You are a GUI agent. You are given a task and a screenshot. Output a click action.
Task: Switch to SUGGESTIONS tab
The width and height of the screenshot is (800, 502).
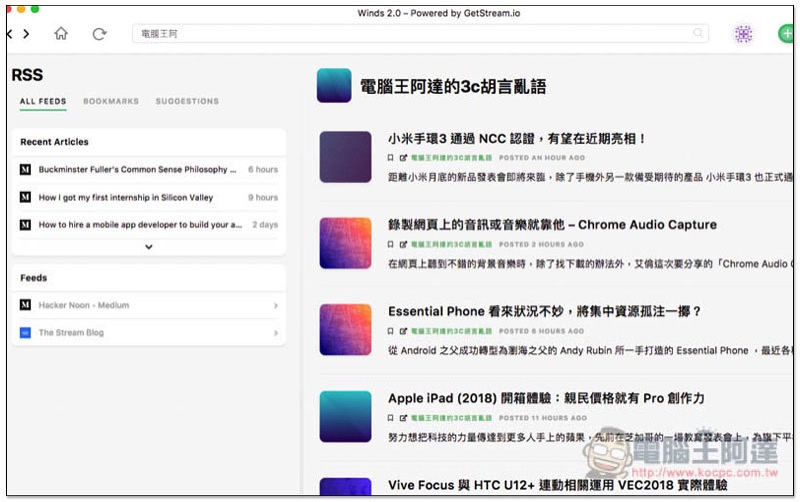[x=187, y=101]
